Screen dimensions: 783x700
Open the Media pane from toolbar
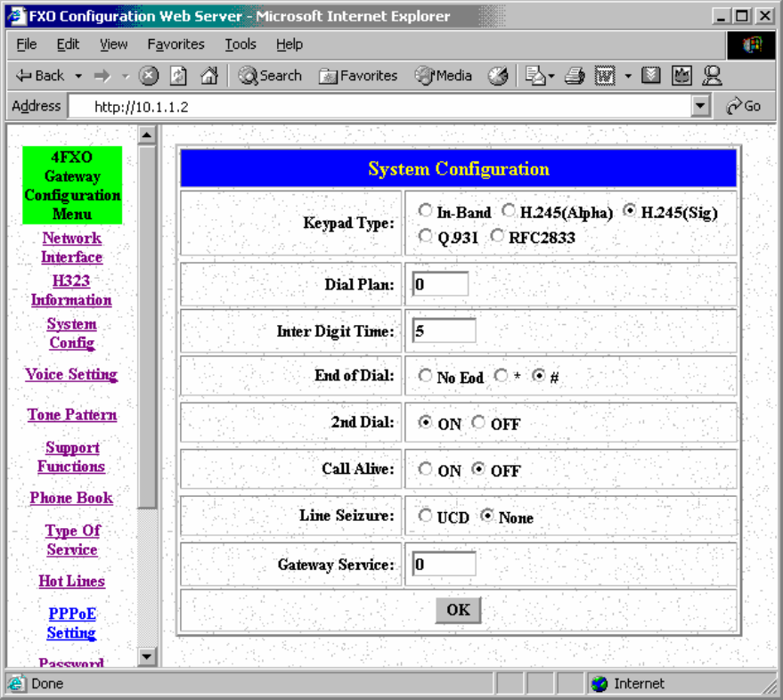click(445, 77)
